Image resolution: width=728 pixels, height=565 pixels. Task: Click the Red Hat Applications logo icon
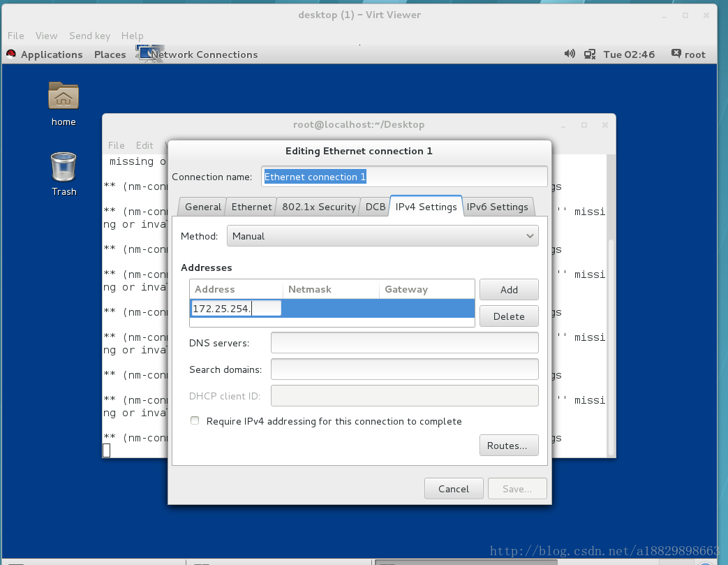click(11, 54)
